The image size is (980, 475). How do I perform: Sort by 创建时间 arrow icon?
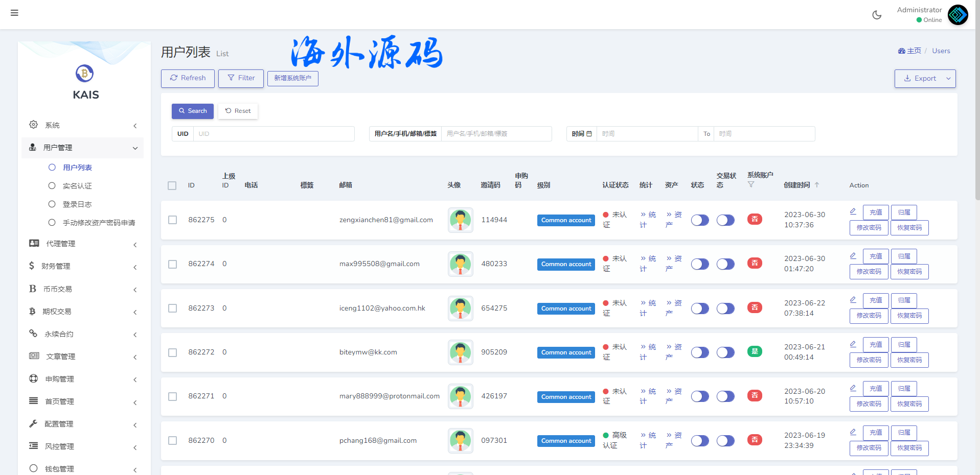[x=817, y=185]
